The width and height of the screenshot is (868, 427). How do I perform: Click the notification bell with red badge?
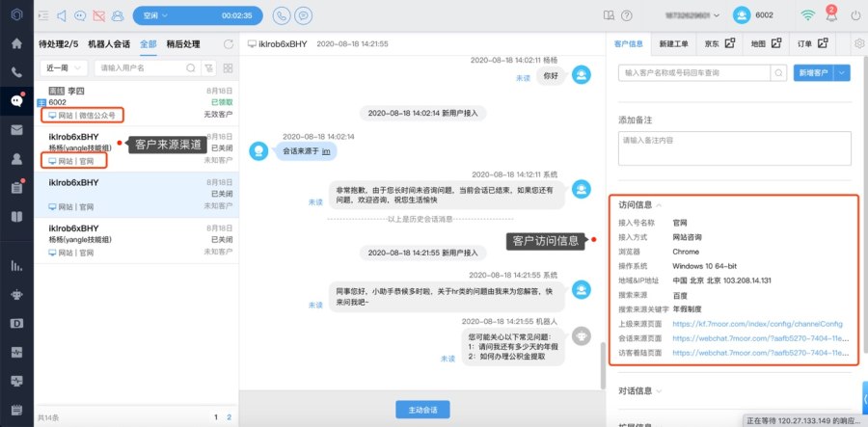pyautogui.click(x=830, y=15)
